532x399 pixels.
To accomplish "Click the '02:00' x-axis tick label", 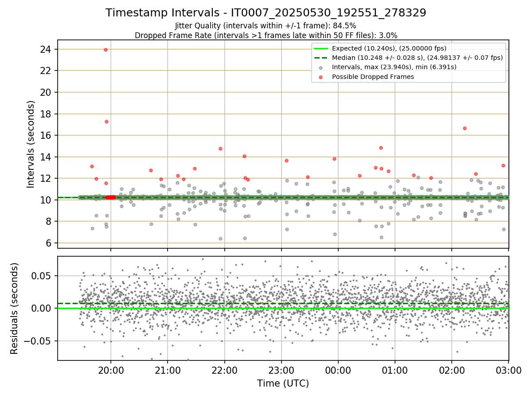I will (x=452, y=371).
